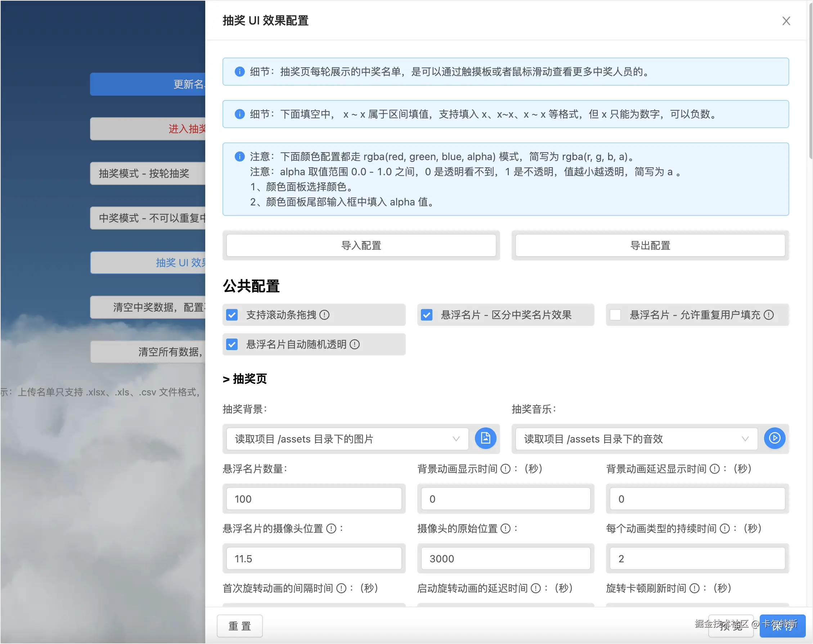
Task: Click info icon next to 旋转卡顿刷新时间
Action: coord(694,588)
